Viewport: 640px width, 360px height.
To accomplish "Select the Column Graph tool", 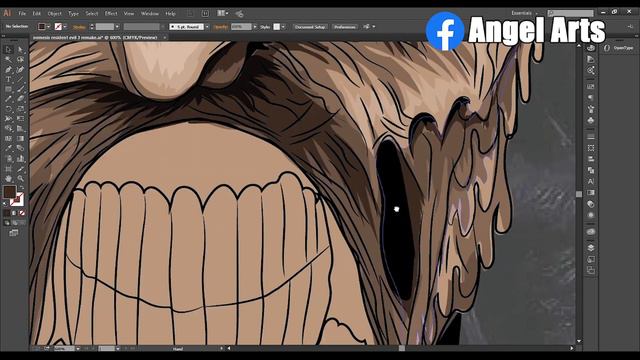I will pos(20,159).
